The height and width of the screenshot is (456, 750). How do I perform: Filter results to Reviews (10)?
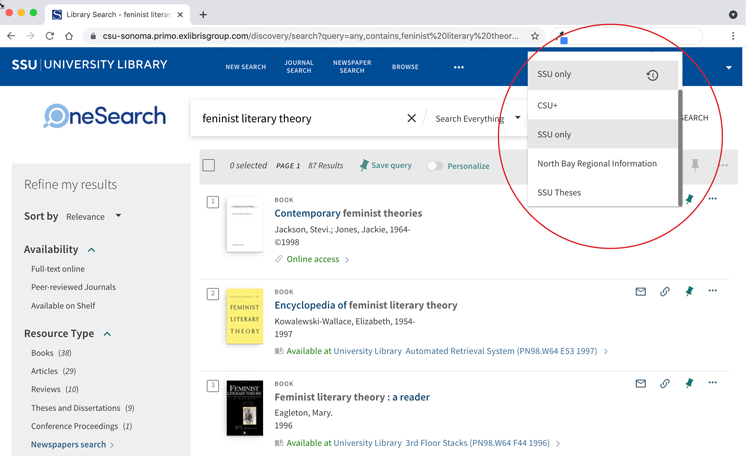pos(55,389)
